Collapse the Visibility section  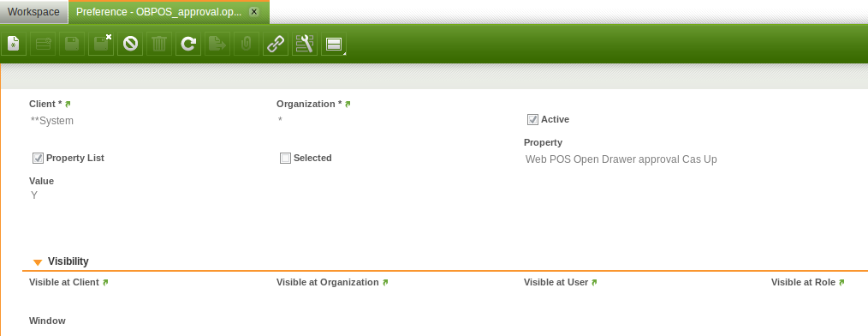click(37, 261)
